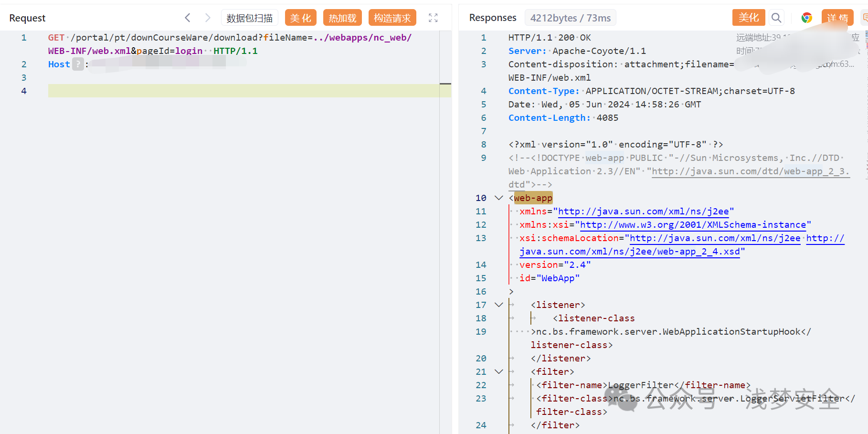Click the version="2.4" attribute line
Screen dimensions: 868x434
[x=555, y=265]
